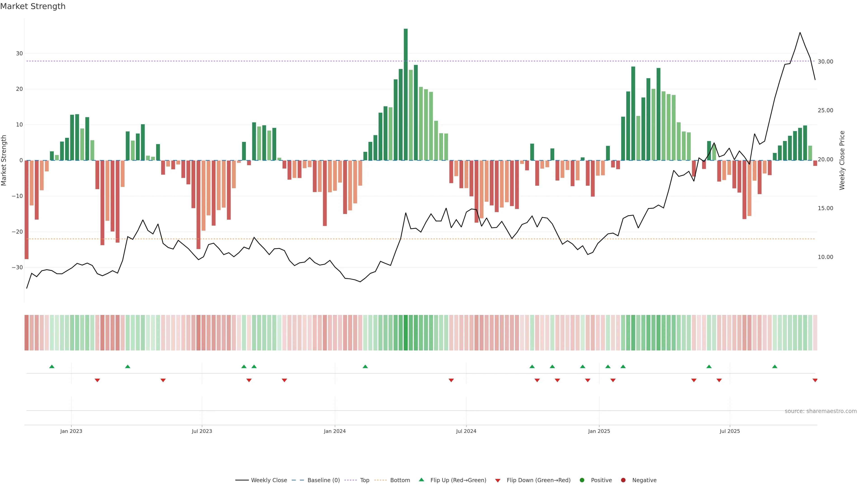The image size is (868, 488).
Task: Click the dark red Negative circle in legend
Action: [x=623, y=480]
